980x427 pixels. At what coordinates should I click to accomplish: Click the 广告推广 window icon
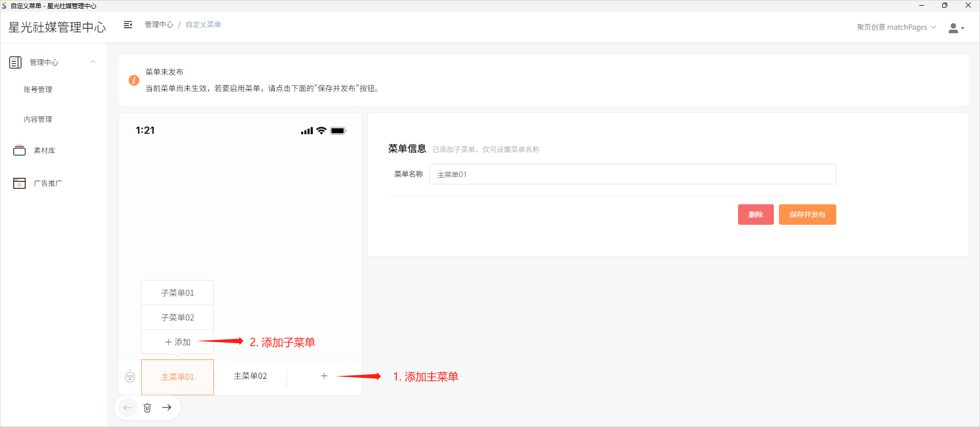(x=19, y=183)
